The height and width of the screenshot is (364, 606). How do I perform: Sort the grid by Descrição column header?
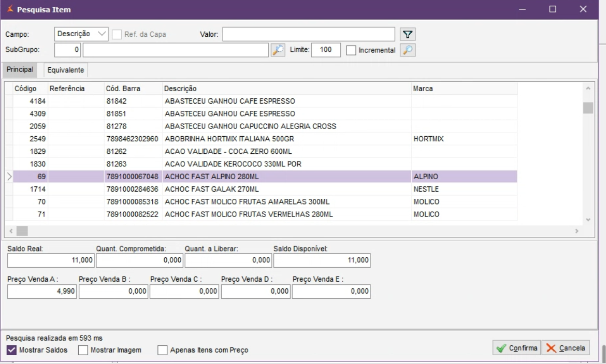(x=286, y=89)
